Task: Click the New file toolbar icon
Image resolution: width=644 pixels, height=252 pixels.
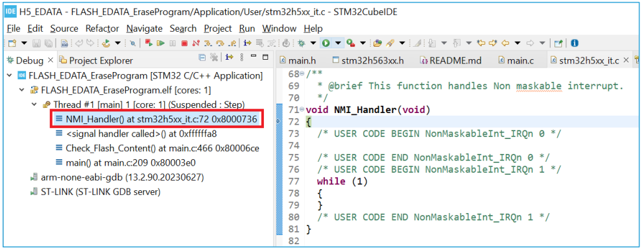Action: [12, 43]
